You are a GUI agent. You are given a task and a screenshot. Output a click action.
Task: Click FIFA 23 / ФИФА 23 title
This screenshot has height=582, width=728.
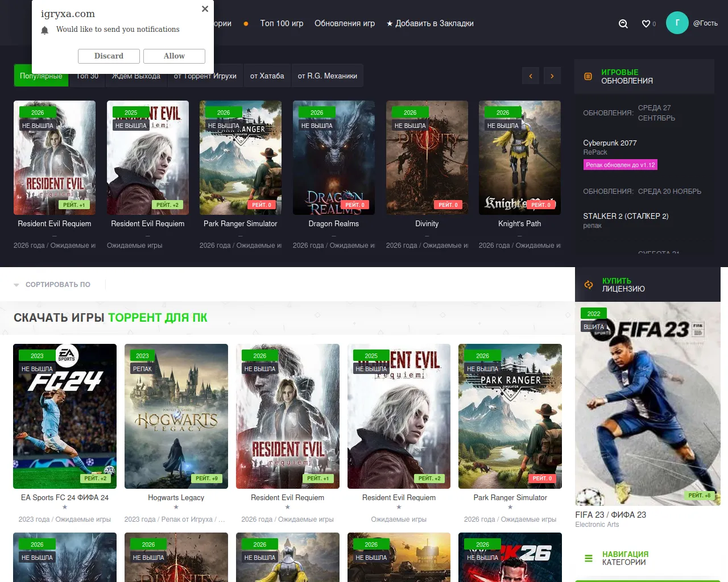611,515
